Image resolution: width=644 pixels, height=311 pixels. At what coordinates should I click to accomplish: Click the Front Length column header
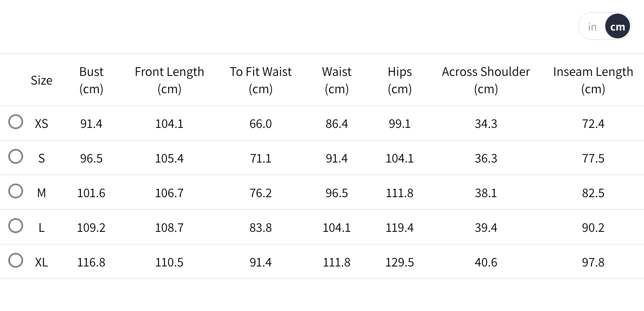[169, 80]
